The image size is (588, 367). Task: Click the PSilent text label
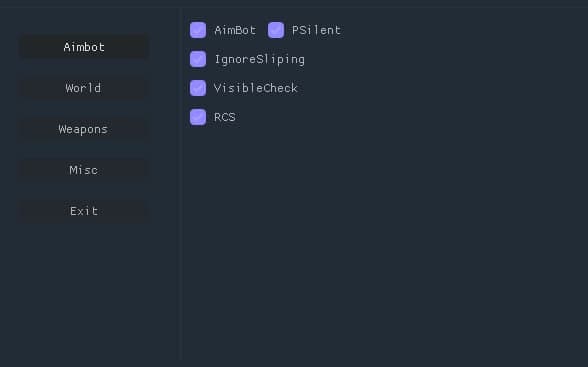click(x=316, y=30)
